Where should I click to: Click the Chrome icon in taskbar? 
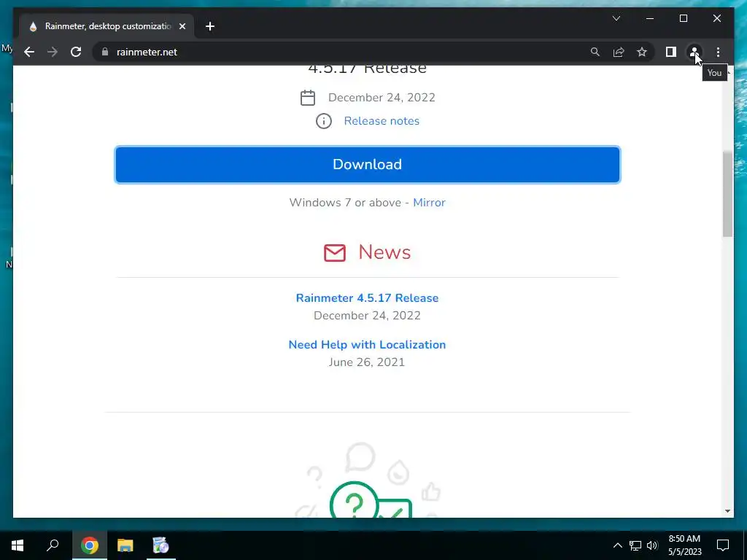click(x=90, y=545)
